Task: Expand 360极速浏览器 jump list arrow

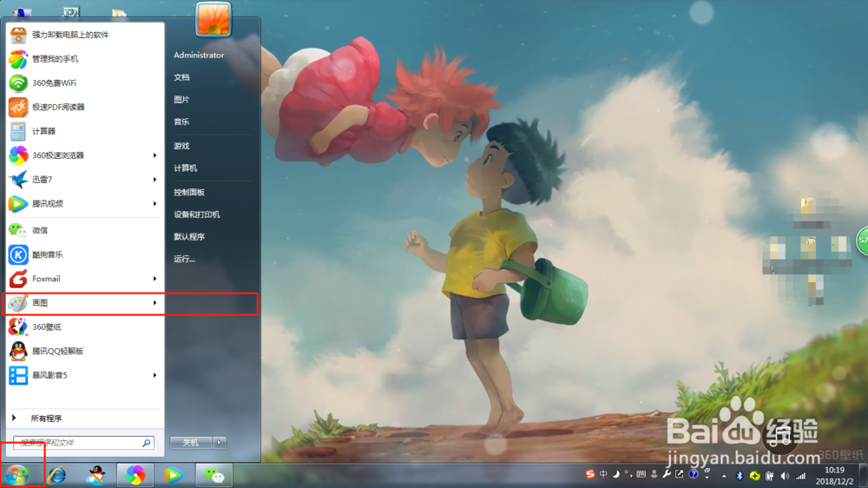Action: 155,155
